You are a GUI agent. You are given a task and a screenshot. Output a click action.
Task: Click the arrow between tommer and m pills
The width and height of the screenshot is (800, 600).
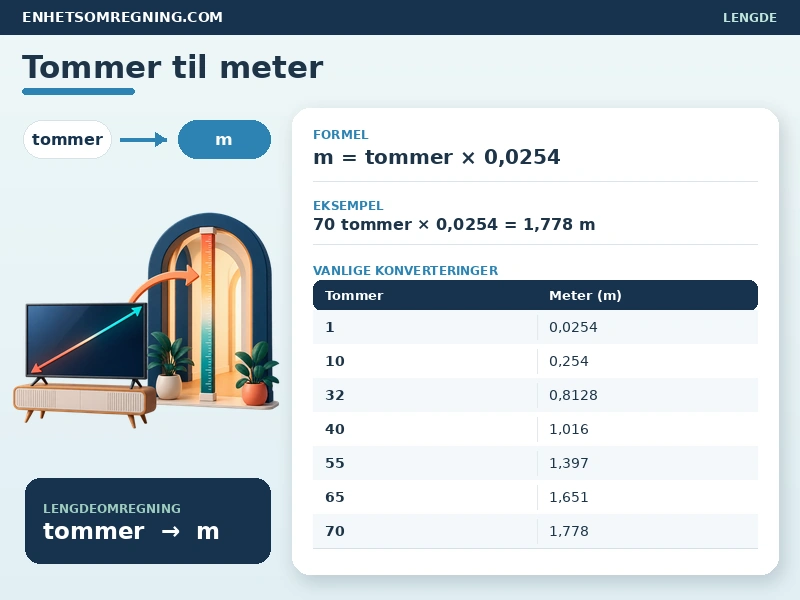click(143, 139)
